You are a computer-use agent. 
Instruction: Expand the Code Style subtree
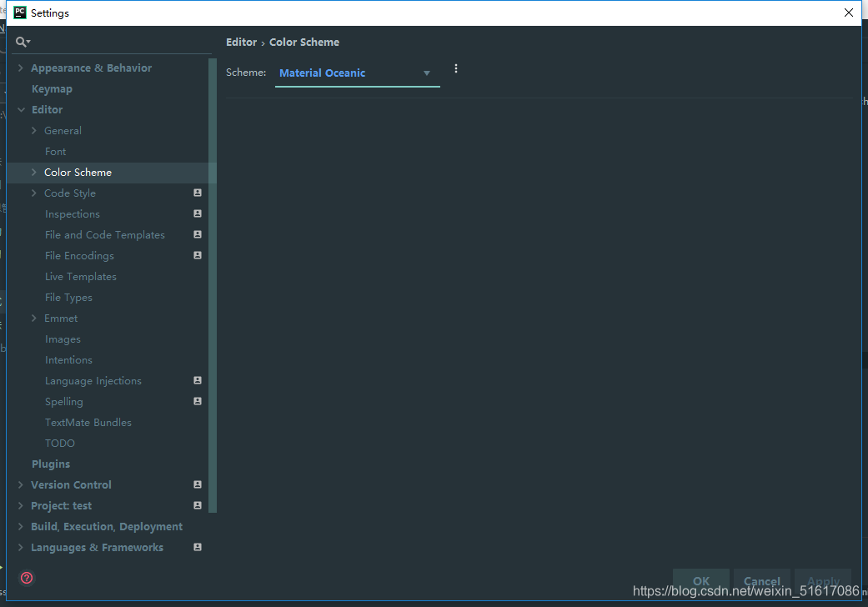coord(33,193)
